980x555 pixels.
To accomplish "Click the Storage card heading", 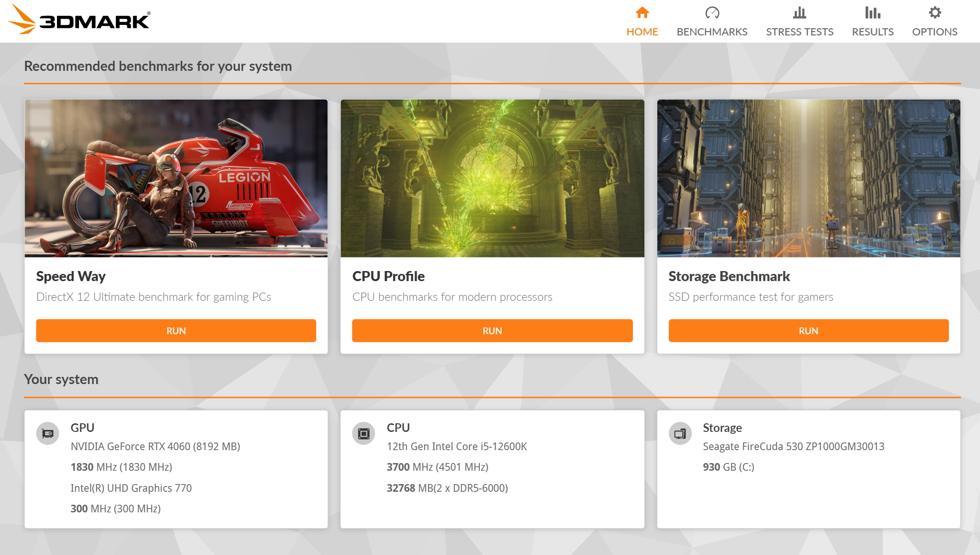I will [x=722, y=428].
